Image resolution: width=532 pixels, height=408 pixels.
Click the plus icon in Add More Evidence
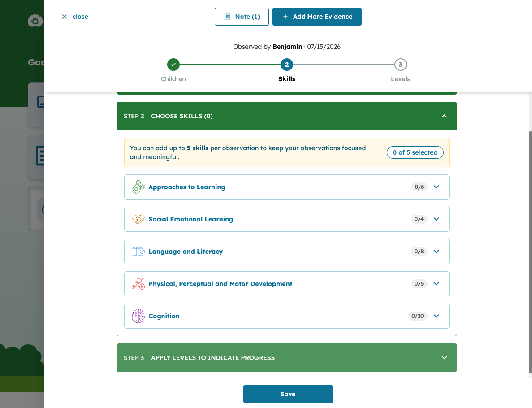285,17
